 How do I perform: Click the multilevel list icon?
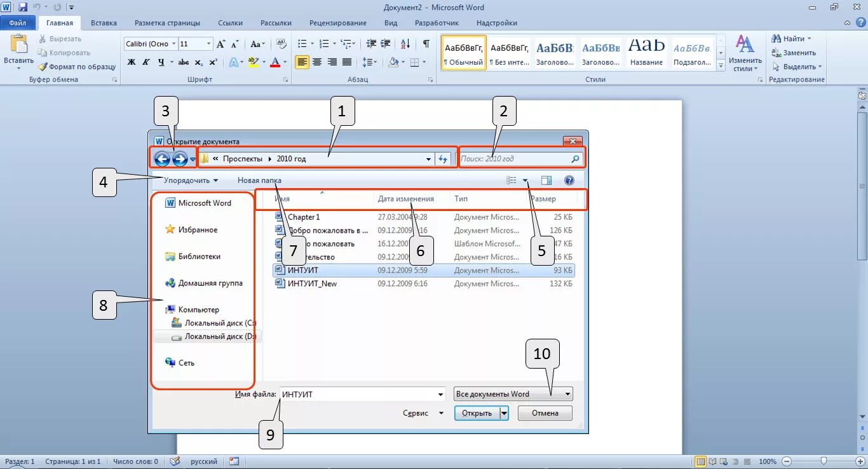[345, 44]
